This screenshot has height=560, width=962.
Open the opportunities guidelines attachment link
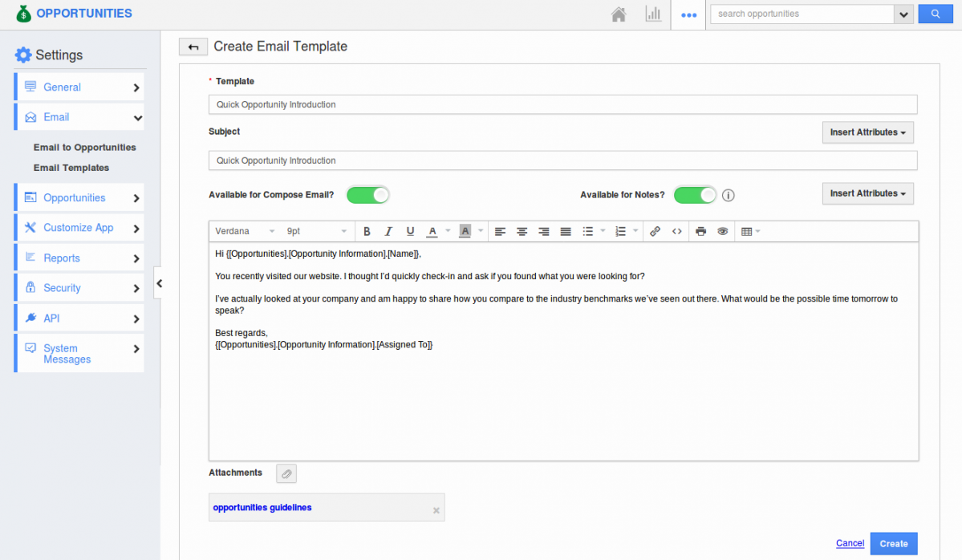coord(262,507)
